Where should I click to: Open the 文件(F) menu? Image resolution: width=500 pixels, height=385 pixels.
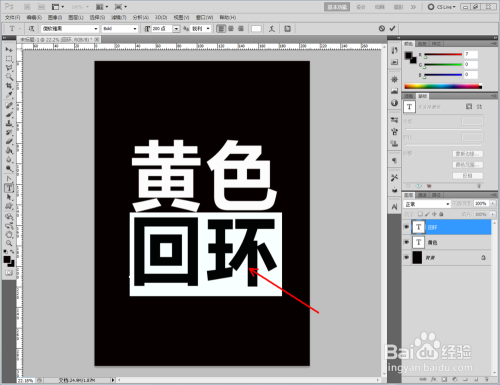13,17
